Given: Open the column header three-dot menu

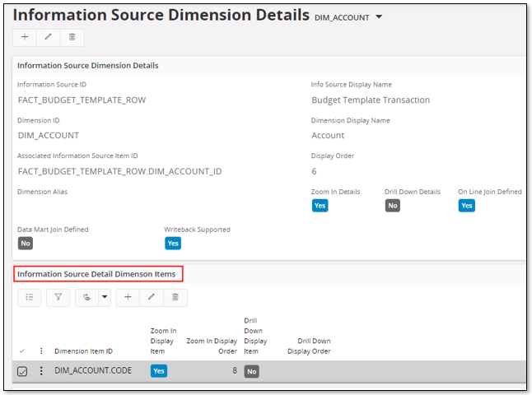Looking at the screenshot, I should (x=41, y=351).
